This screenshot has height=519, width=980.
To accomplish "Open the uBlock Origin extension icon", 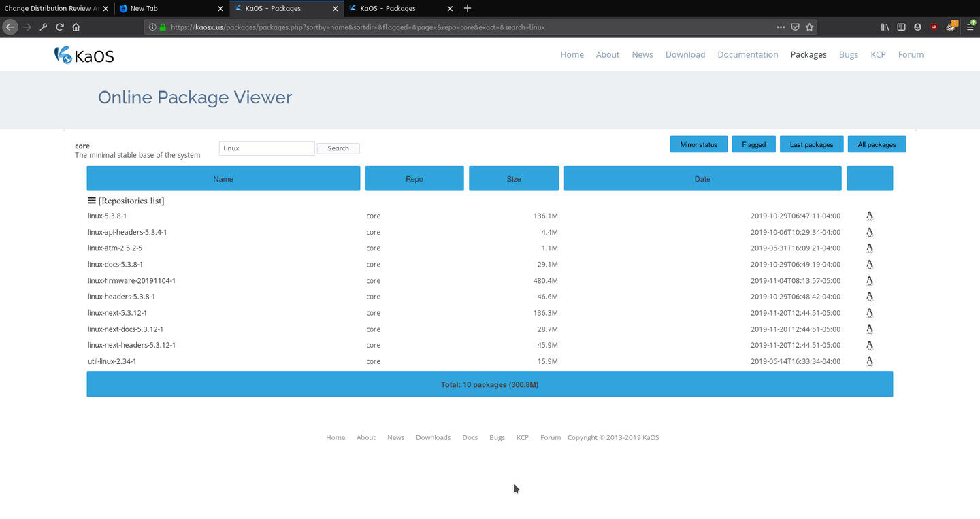I will 934,27.
